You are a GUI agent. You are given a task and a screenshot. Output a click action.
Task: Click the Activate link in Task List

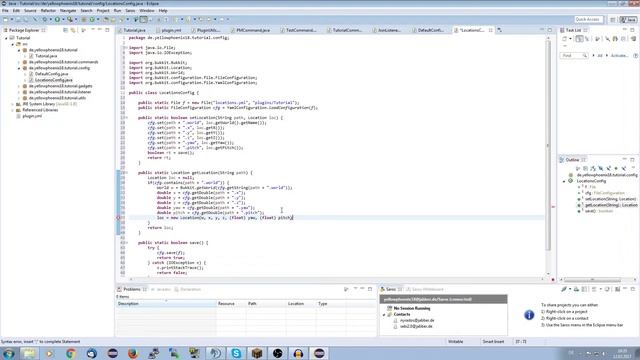(619, 56)
